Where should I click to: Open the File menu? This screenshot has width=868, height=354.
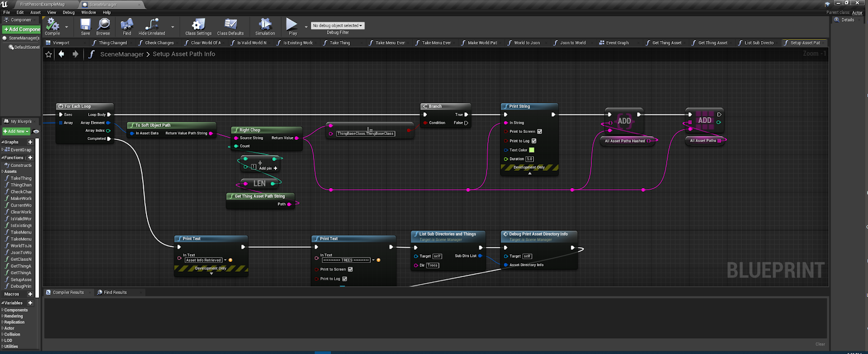7,12
